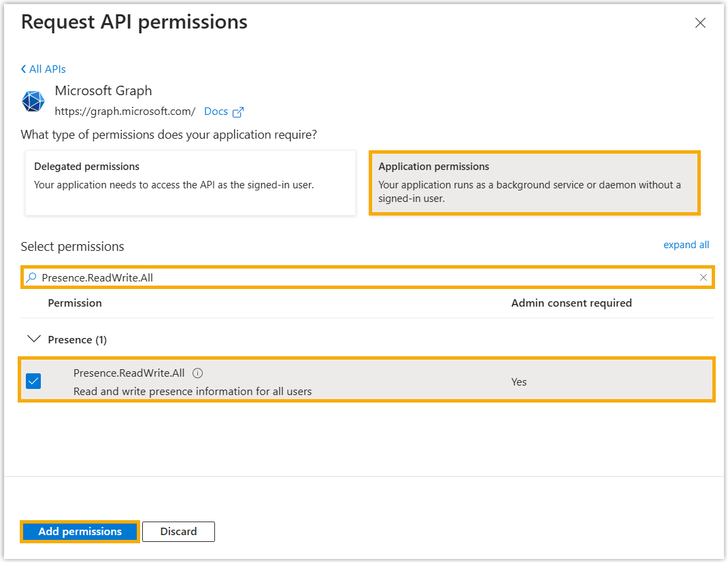Viewport: 728px width, 563px height.
Task: Click the external link icon beside Docs
Action: tap(238, 112)
